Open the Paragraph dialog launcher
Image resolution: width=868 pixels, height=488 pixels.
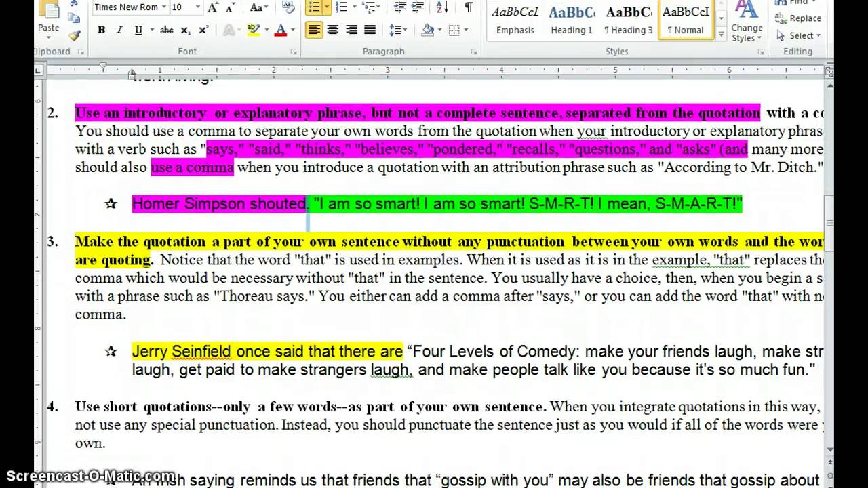pos(473,52)
